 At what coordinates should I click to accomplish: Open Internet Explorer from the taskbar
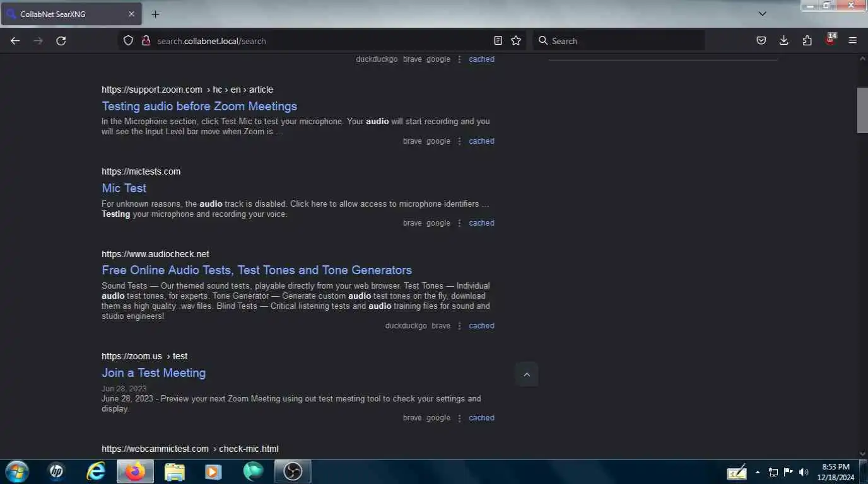96,471
